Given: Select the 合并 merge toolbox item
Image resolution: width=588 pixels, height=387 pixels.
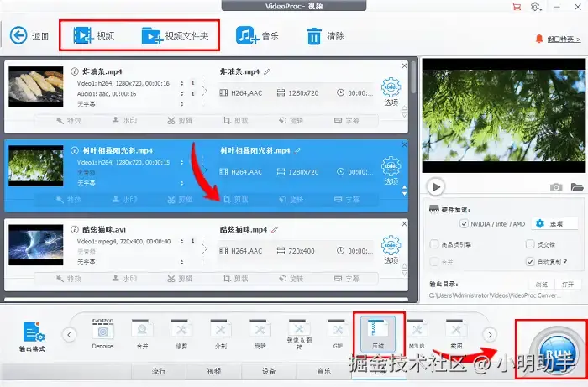Looking at the screenshot, I should pos(142,334).
